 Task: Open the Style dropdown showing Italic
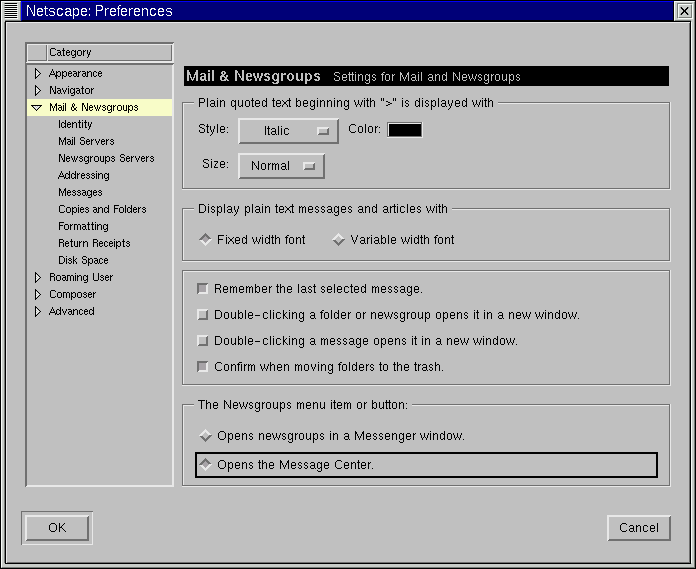point(288,131)
